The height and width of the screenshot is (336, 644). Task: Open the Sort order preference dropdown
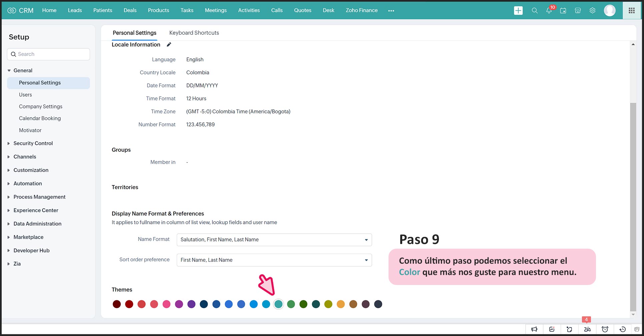(274, 260)
